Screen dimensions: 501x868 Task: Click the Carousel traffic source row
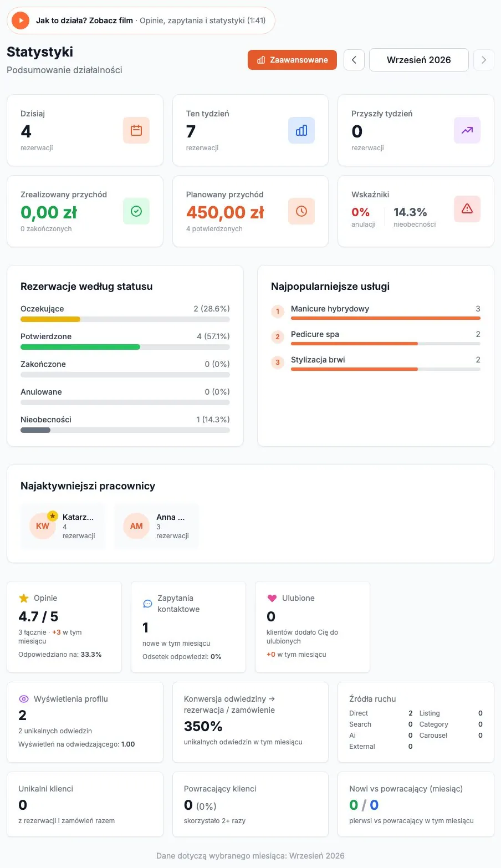(x=451, y=736)
